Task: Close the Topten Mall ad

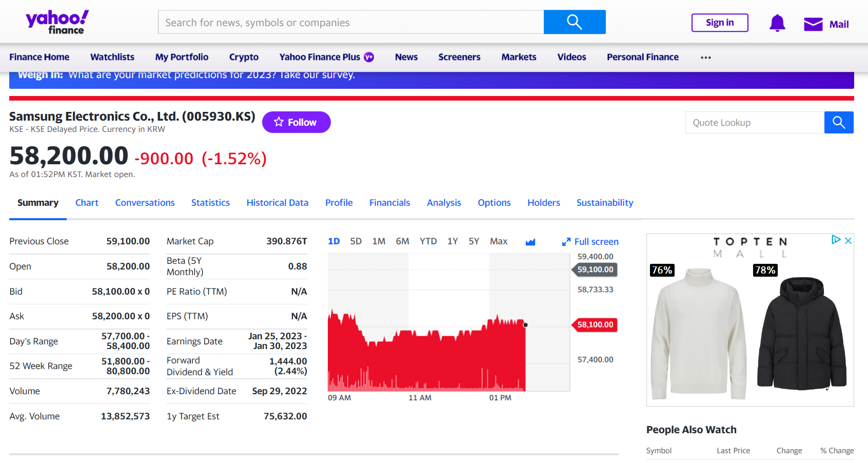Action: pos(849,240)
